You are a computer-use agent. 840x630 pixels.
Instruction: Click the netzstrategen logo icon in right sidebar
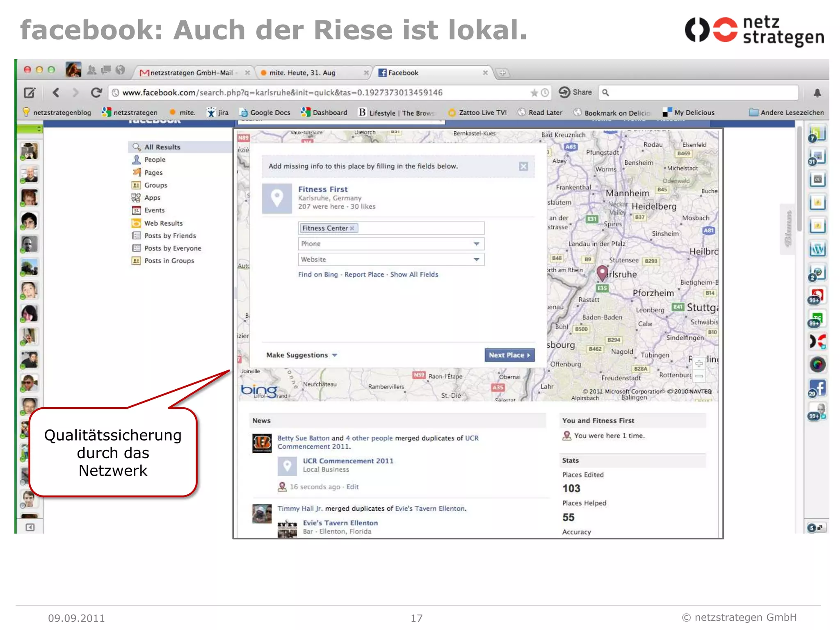point(817,341)
